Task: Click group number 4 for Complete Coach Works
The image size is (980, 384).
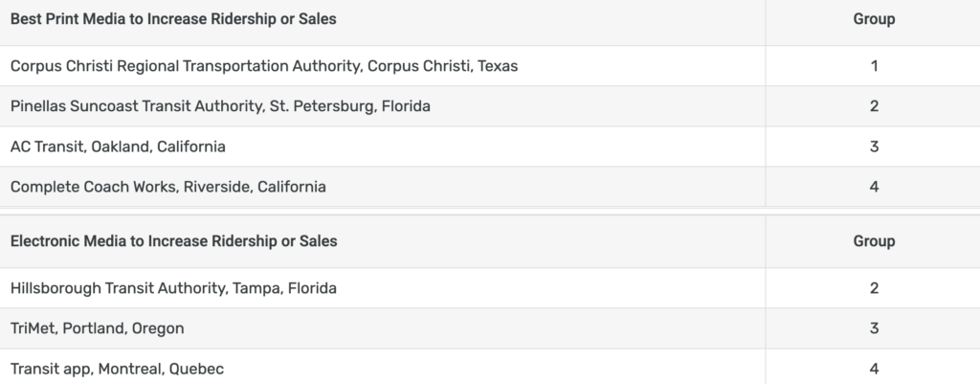Action: coord(874,187)
